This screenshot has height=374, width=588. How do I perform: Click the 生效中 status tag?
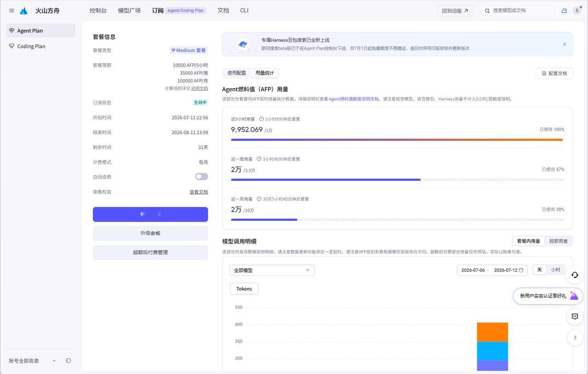coord(200,103)
